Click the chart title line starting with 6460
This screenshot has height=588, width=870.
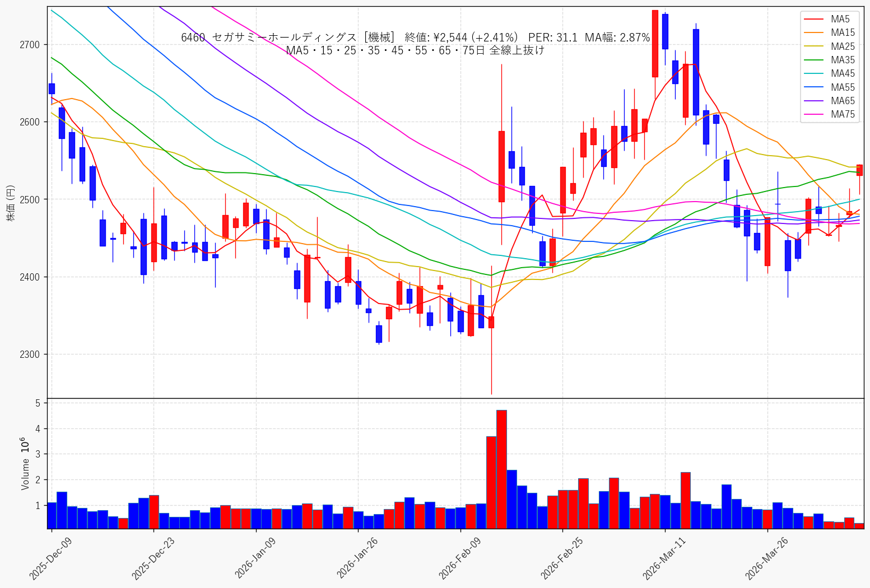click(415, 38)
